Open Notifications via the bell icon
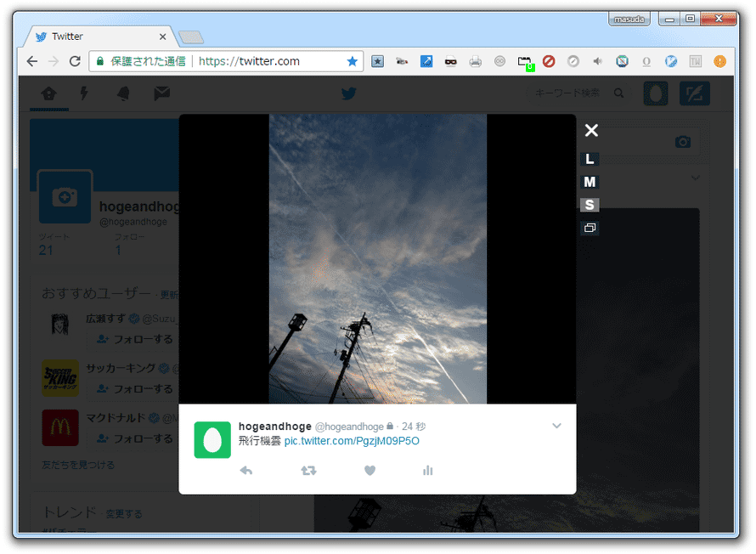 tap(123, 93)
